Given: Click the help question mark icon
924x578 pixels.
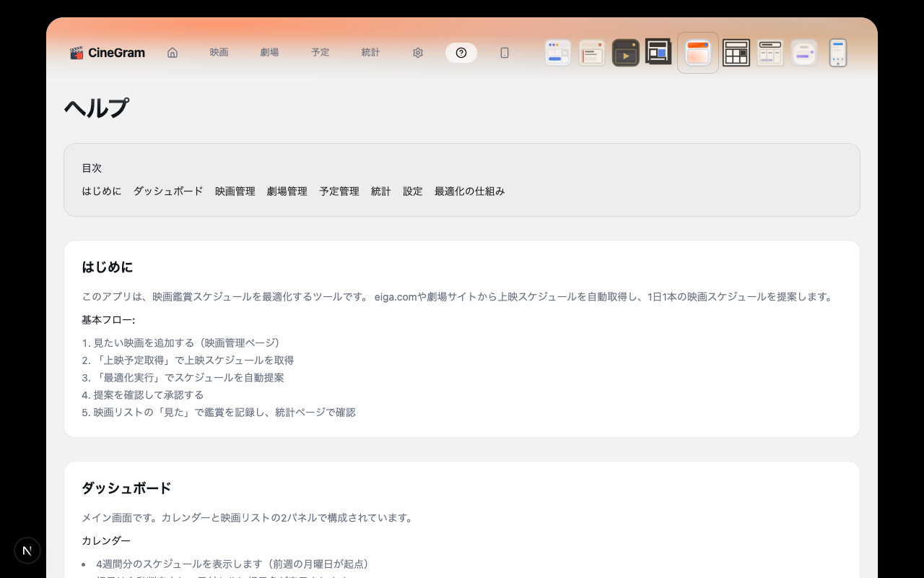Looking at the screenshot, I should (x=461, y=53).
